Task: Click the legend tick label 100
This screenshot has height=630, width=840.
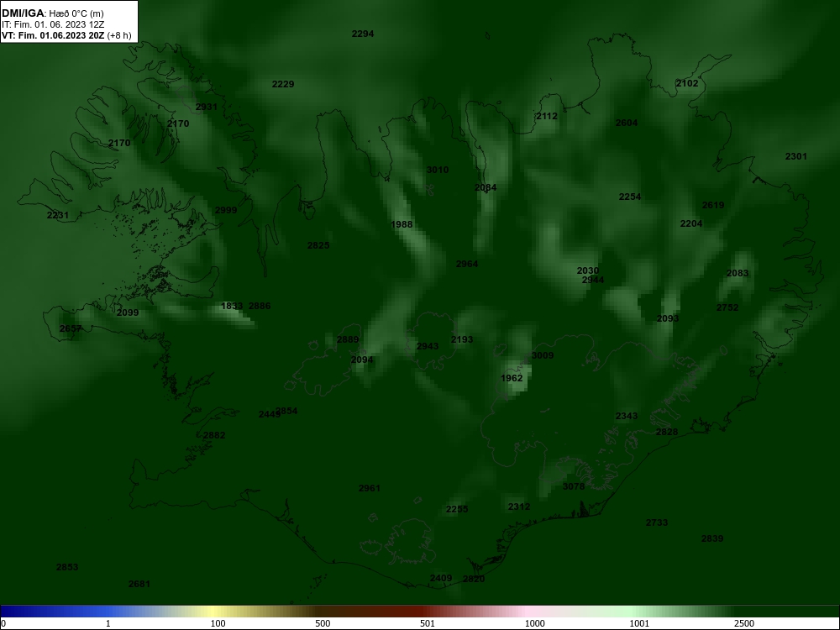Action: (x=218, y=623)
